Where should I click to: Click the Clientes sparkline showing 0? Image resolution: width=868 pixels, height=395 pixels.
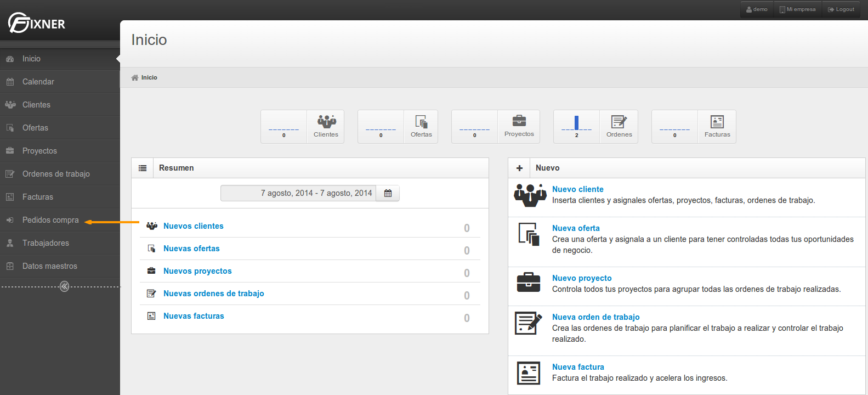283,127
